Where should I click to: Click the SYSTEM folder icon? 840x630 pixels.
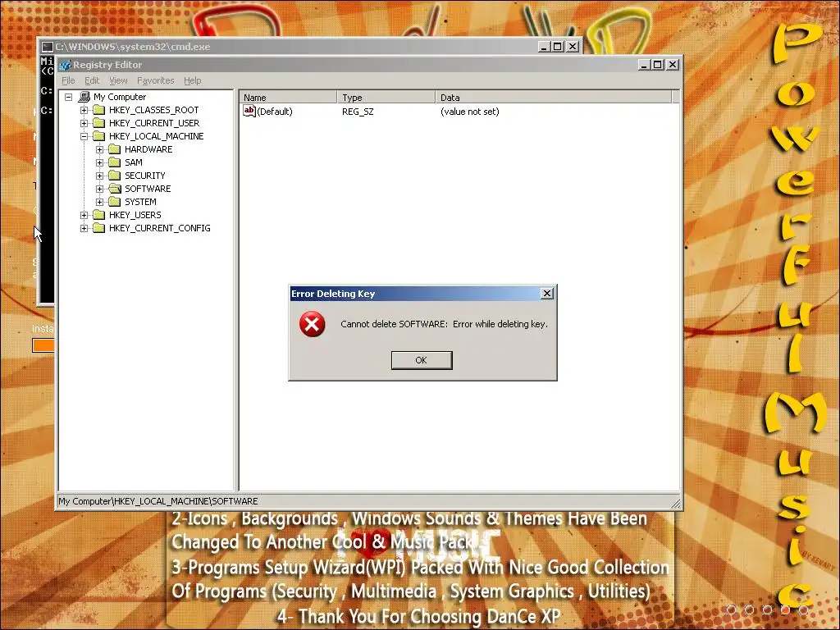[x=115, y=202]
